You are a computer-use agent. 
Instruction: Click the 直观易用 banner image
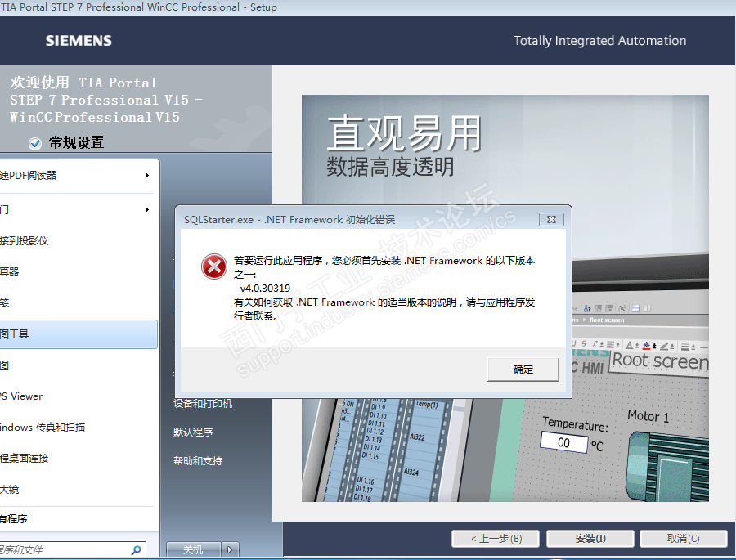click(505, 298)
